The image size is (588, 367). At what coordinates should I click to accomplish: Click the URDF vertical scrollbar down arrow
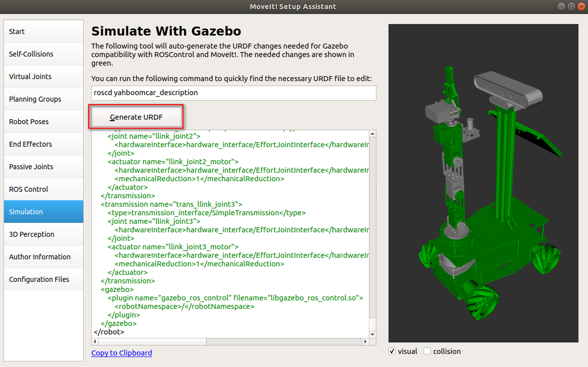(x=372, y=334)
